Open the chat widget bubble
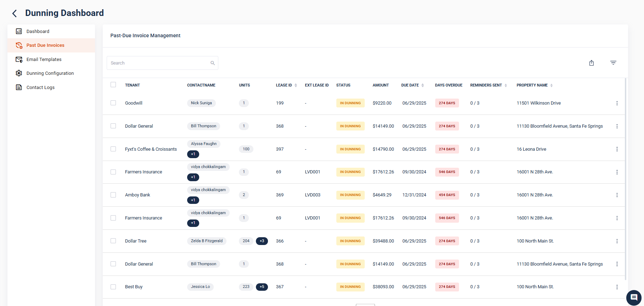This screenshot has width=644, height=306. click(x=634, y=297)
